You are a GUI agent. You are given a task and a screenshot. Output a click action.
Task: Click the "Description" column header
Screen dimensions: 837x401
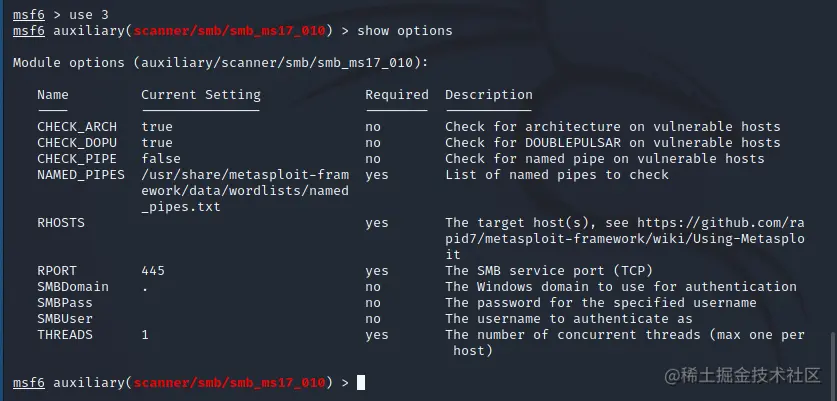tap(489, 95)
